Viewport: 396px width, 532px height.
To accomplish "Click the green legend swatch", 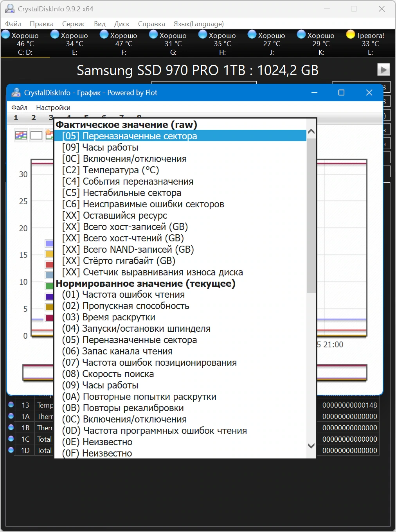I will pos(49,286).
